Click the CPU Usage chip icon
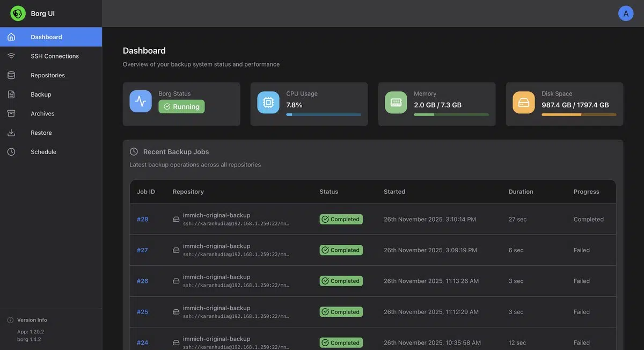Screen dimensions: 644x350 (268, 102)
